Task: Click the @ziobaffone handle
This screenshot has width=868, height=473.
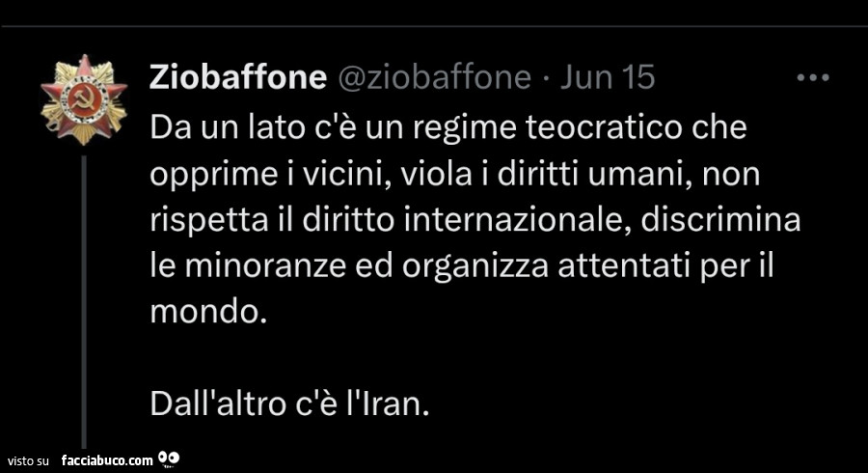Action: [x=434, y=77]
